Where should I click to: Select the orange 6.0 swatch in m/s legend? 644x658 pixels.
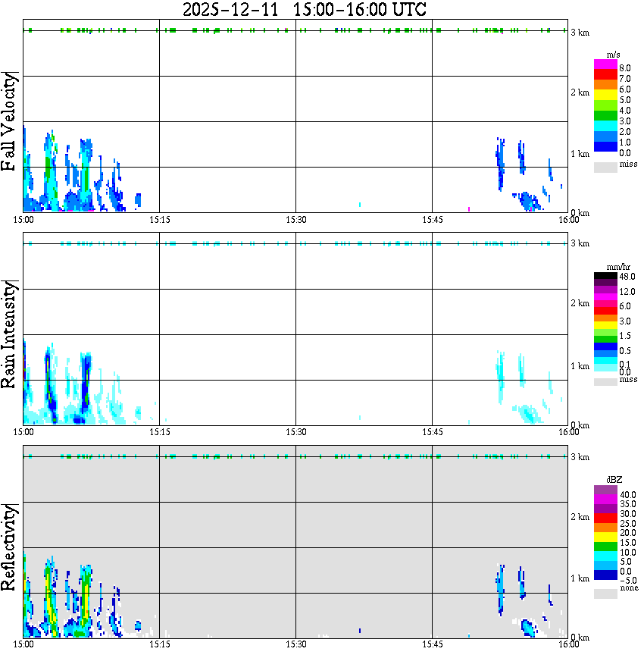[605, 85]
